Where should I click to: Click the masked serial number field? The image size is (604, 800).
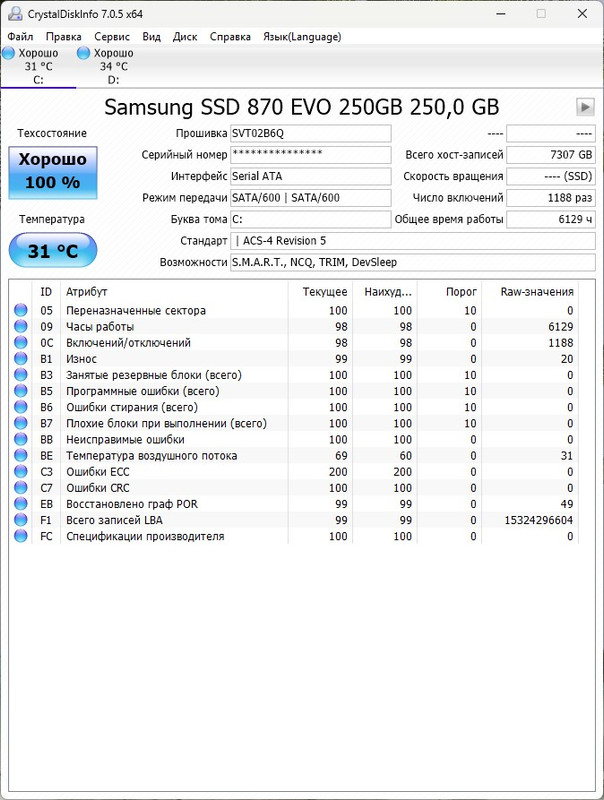click(311, 155)
